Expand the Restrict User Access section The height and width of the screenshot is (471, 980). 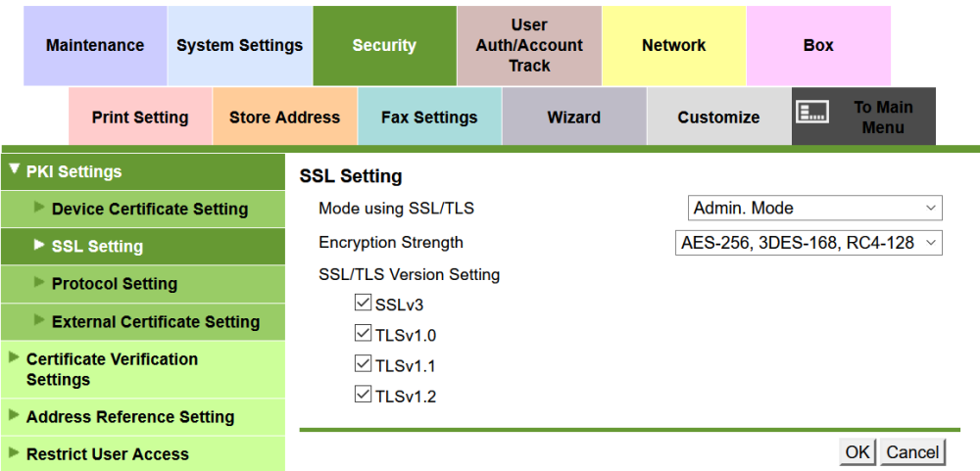pyautogui.click(x=14, y=452)
